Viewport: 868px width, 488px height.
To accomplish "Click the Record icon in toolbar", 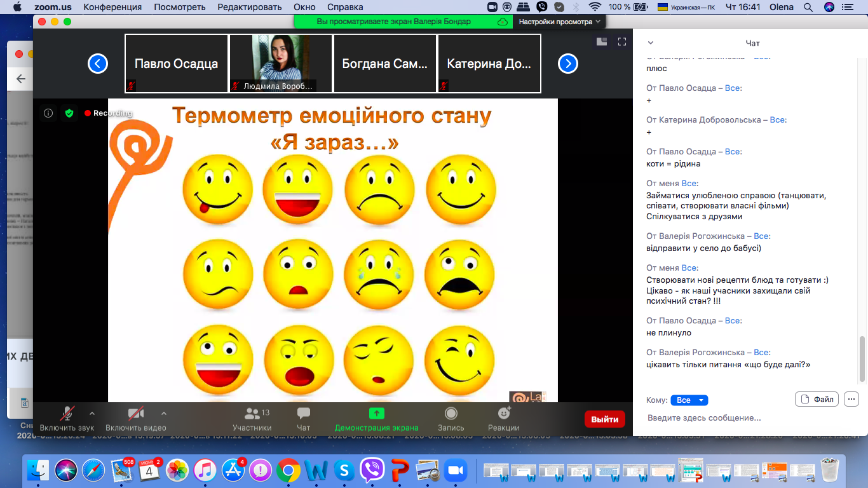I will (451, 414).
